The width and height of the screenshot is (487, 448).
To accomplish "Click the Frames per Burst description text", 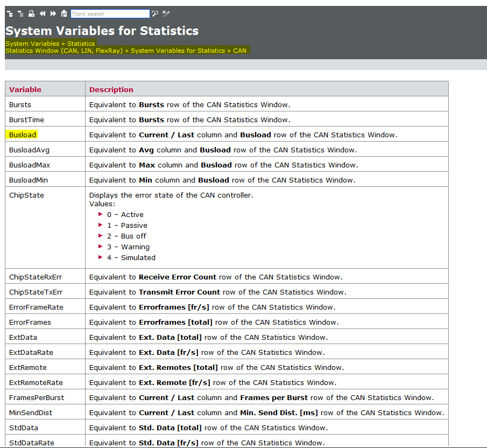I will tap(262, 397).
